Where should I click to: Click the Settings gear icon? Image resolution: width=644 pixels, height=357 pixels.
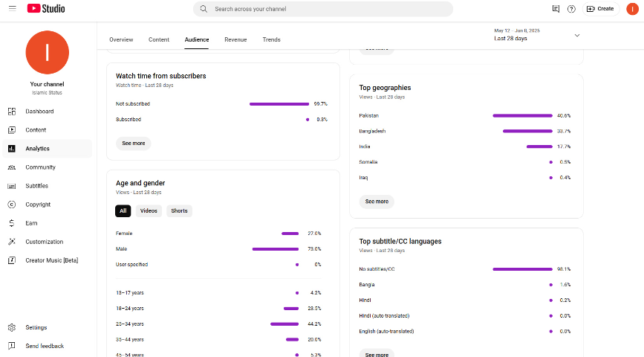(12, 327)
